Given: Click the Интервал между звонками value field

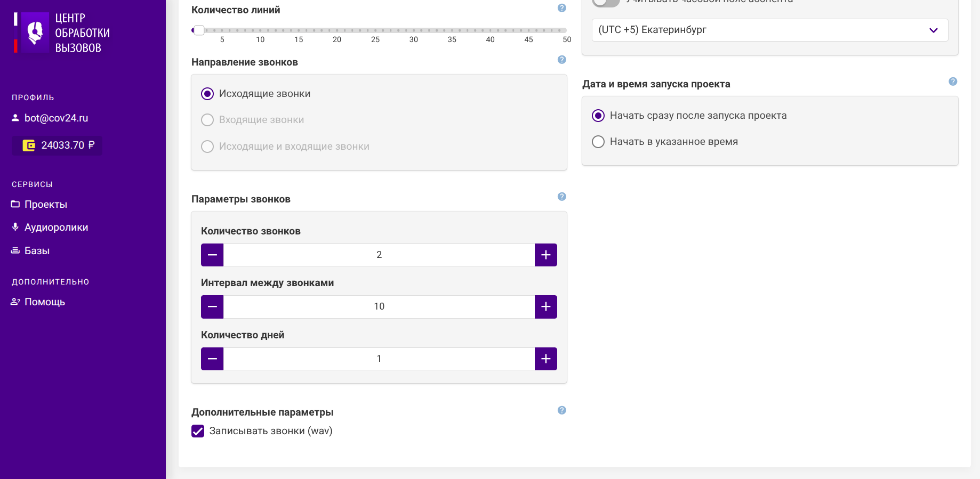Looking at the screenshot, I should [379, 307].
